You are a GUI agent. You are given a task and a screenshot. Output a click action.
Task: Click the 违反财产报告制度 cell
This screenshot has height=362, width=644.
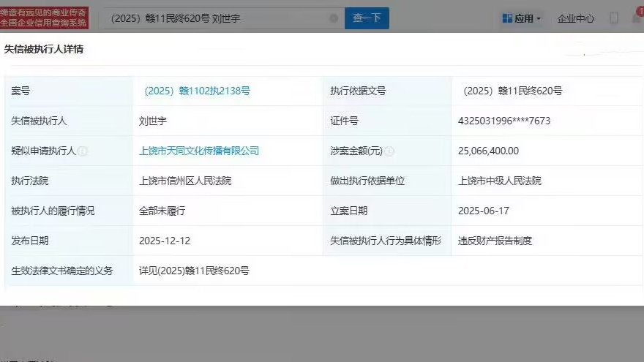tap(495, 241)
